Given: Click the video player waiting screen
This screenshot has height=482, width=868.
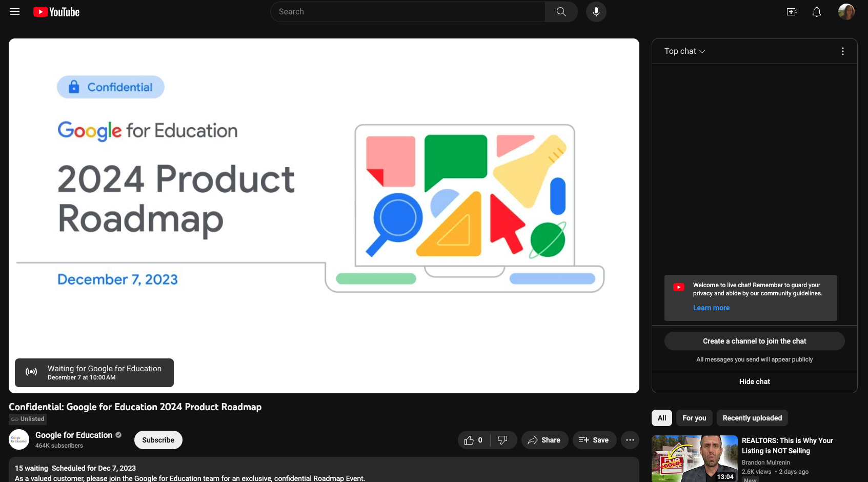Looking at the screenshot, I should [324, 216].
